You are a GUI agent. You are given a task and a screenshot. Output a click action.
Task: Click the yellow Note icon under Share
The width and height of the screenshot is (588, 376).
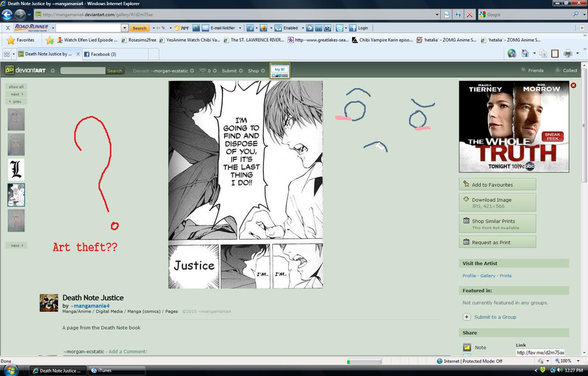466,347
